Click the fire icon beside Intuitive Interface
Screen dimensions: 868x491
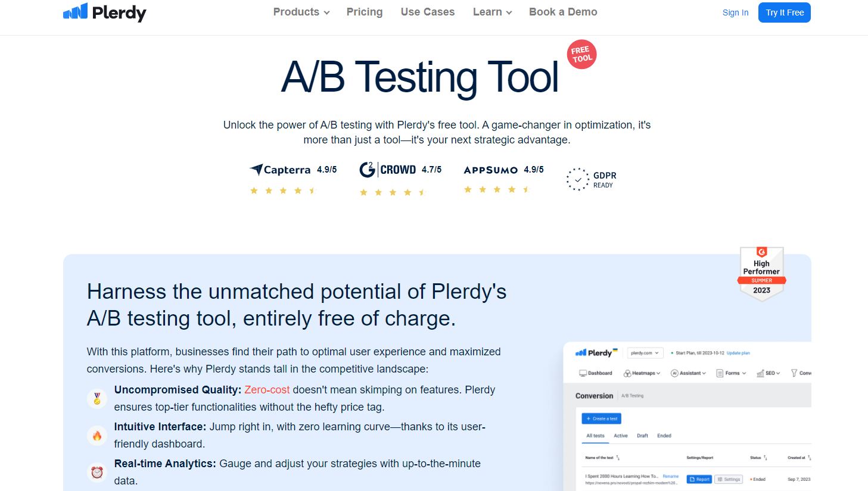point(97,436)
